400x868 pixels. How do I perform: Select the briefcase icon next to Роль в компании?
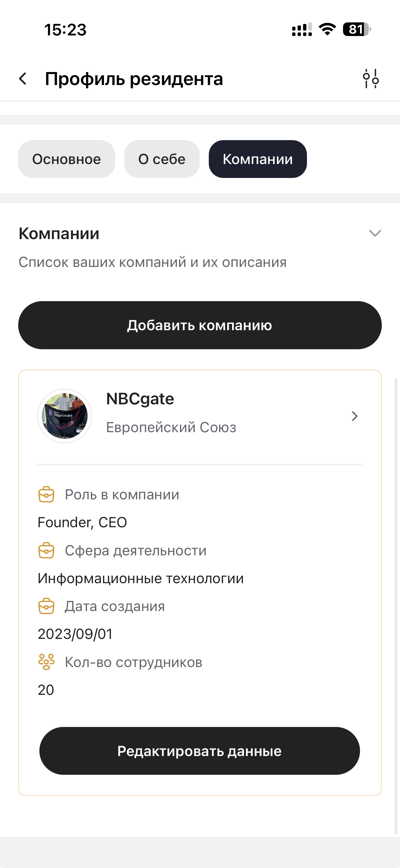[x=46, y=494]
